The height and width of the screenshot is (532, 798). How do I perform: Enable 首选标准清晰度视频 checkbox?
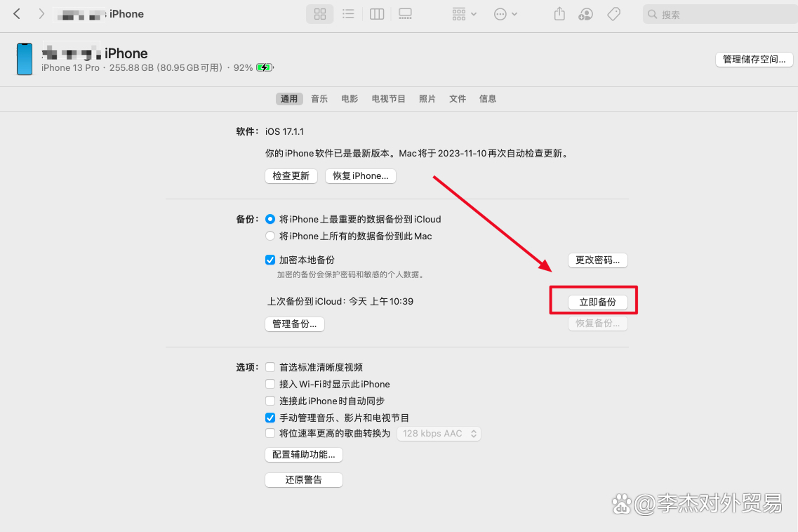pos(270,368)
